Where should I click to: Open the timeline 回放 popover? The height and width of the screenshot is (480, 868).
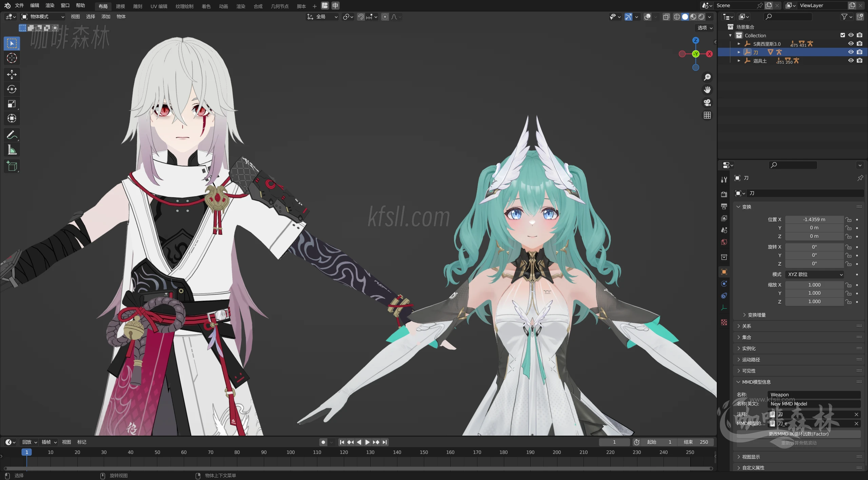[x=29, y=442]
